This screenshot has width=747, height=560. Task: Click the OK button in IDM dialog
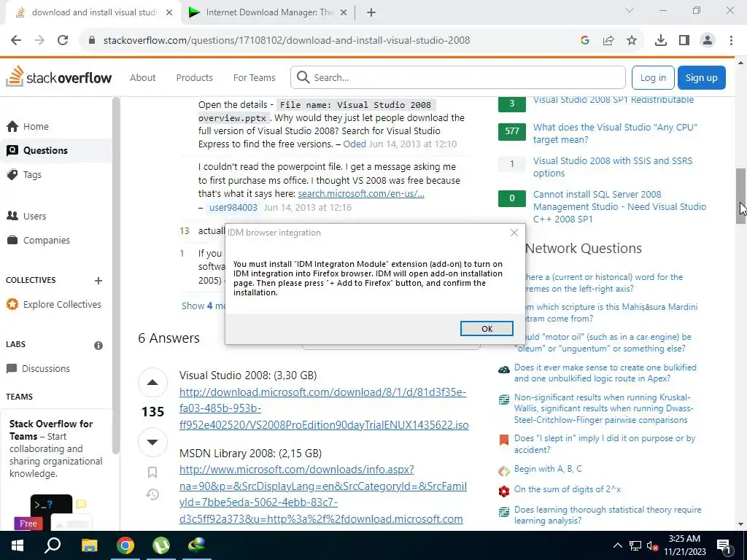(487, 329)
